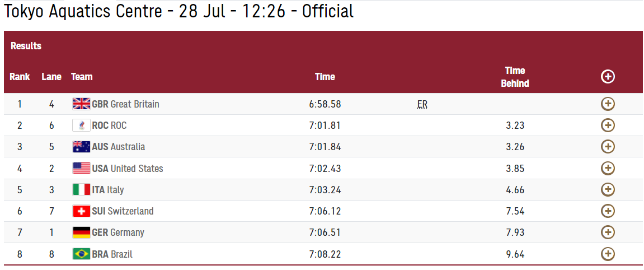Screen dimensions: 644x270
Task: Expand Great Britain row details
Action: 608,104
